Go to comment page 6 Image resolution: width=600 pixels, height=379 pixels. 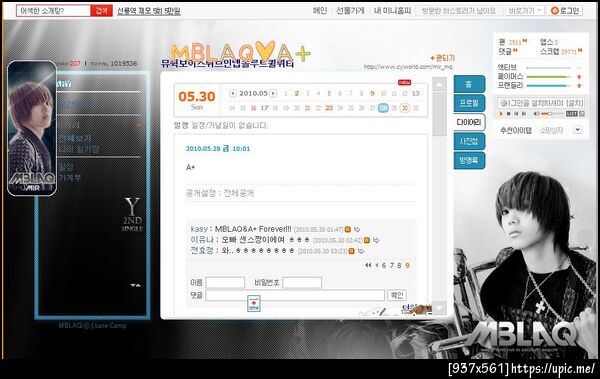point(384,265)
